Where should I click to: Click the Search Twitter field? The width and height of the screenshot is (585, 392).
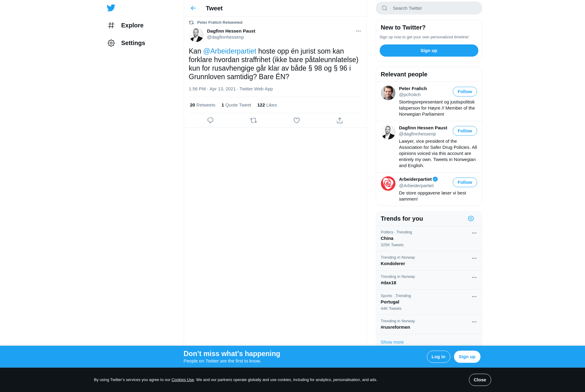coord(429,8)
